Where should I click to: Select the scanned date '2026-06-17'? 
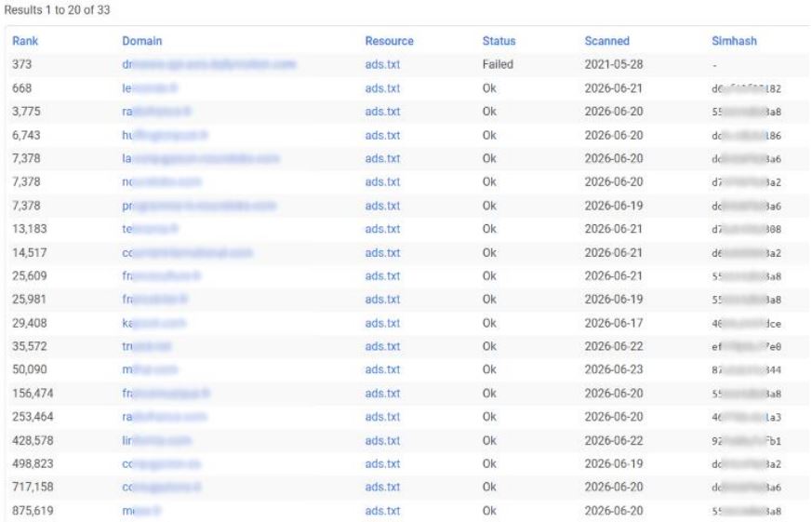coord(614,323)
